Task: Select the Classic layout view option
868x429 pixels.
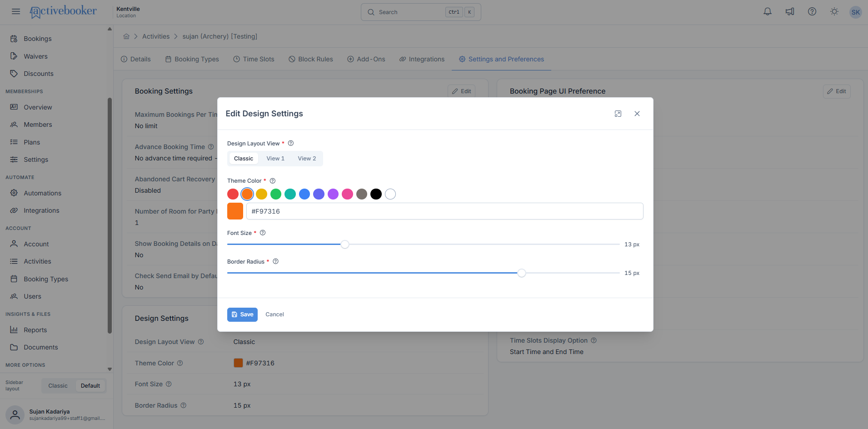Action: click(x=244, y=159)
